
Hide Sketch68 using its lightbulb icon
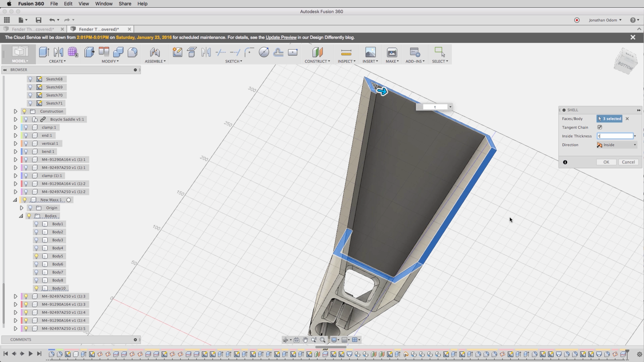click(x=30, y=79)
